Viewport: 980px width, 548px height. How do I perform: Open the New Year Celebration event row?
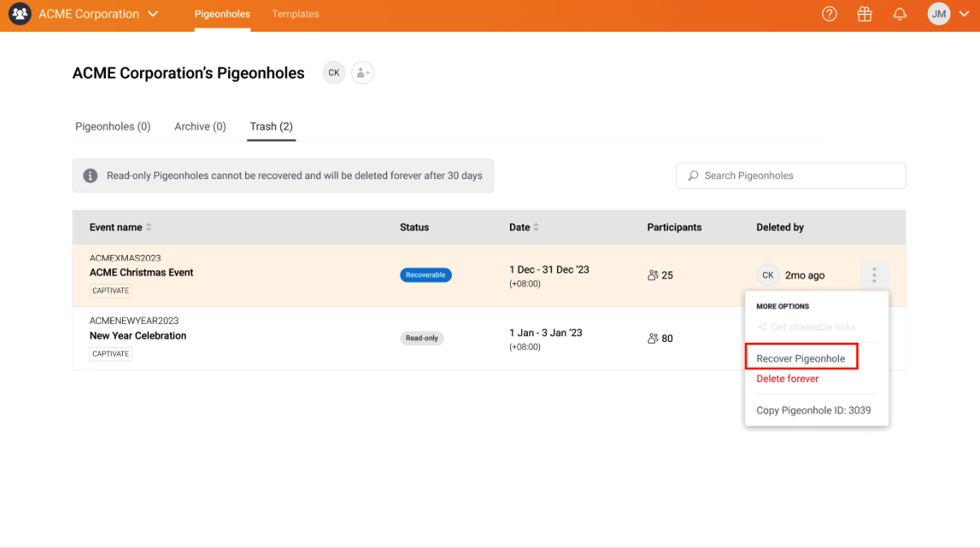(x=138, y=335)
